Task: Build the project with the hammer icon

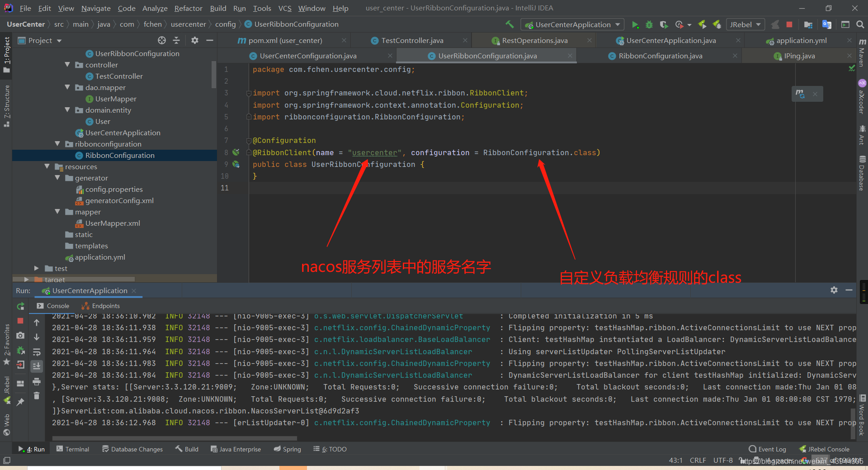Action: (x=509, y=24)
